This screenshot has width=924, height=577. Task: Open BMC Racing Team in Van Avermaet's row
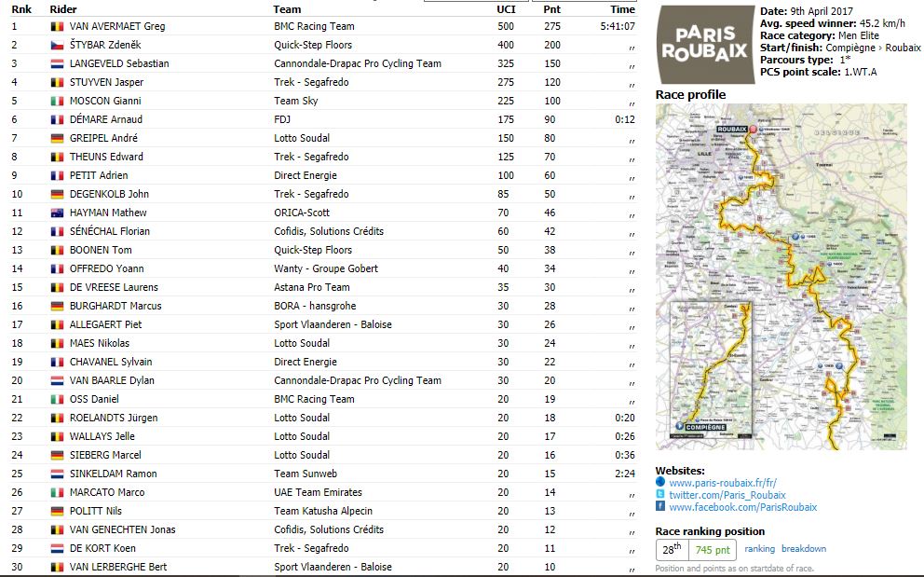pos(314,26)
